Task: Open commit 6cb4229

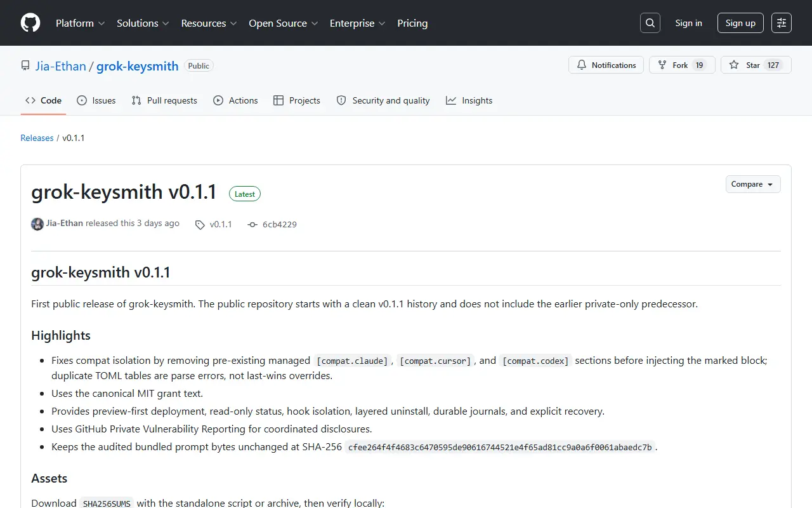Action: pos(280,224)
